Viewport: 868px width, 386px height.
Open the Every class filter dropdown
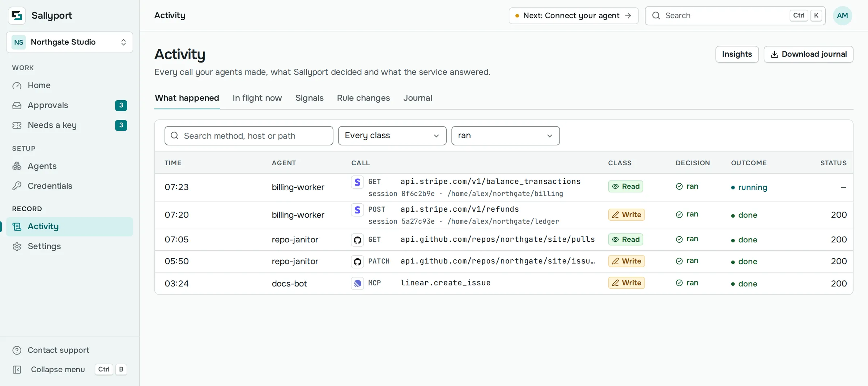click(392, 136)
